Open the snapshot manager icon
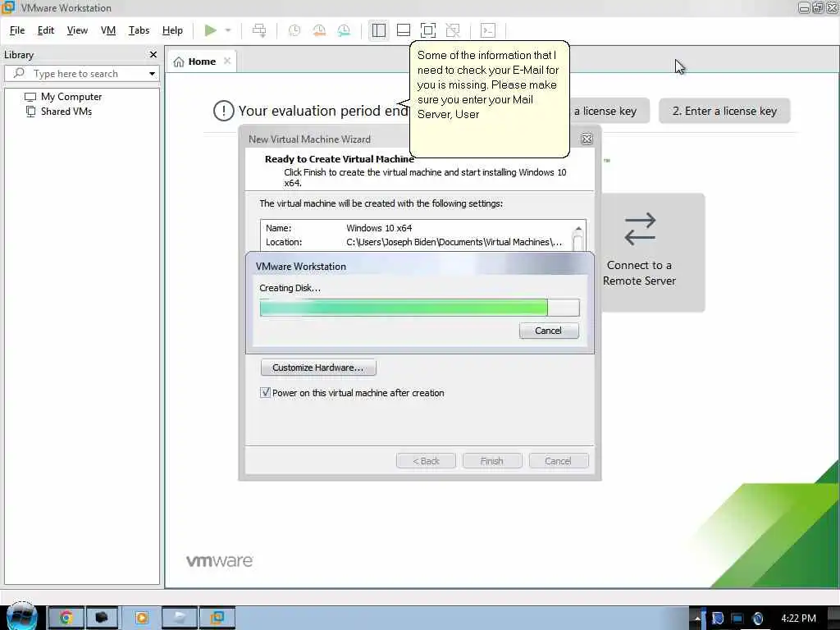Viewport: 840px width, 630px height. (x=344, y=30)
